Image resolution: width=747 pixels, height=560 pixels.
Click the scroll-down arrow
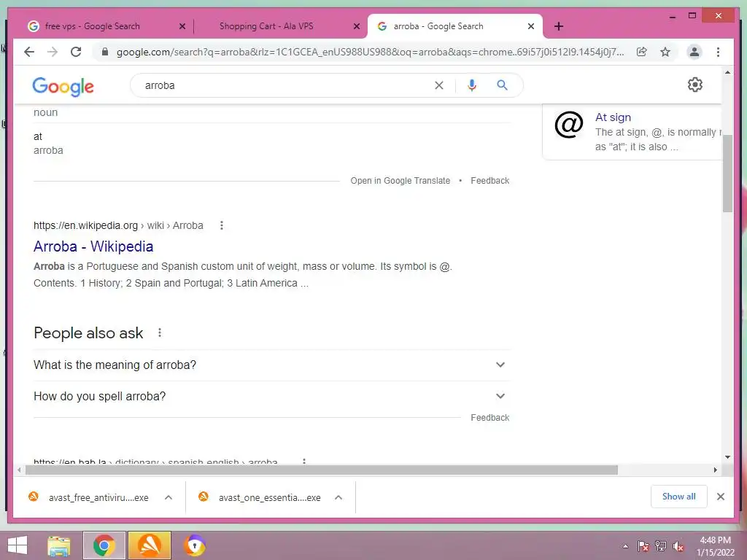point(727,457)
